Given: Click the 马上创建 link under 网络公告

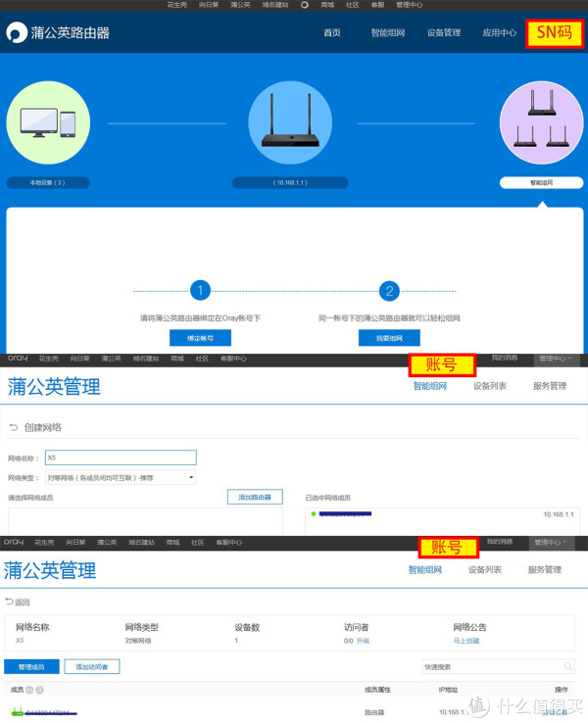Looking at the screenshot, I should pos(466,641).
